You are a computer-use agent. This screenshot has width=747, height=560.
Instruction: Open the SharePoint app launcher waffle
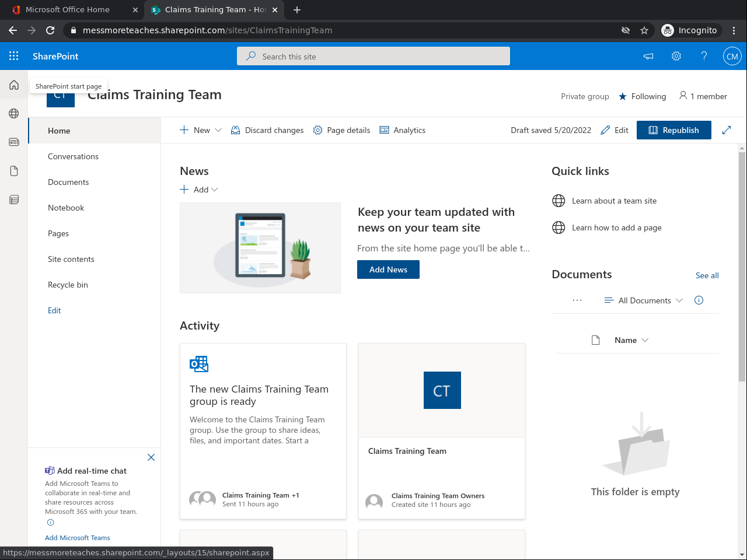14,56
